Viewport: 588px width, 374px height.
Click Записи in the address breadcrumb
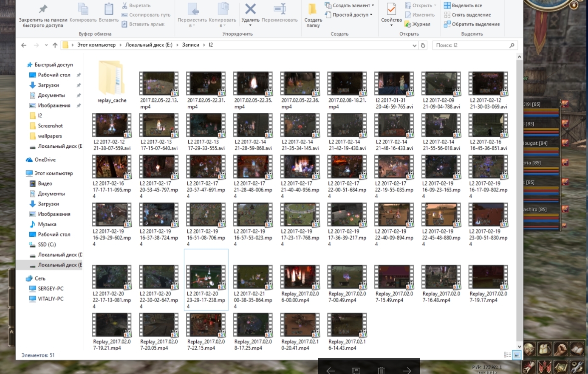(x=191, y=45)
